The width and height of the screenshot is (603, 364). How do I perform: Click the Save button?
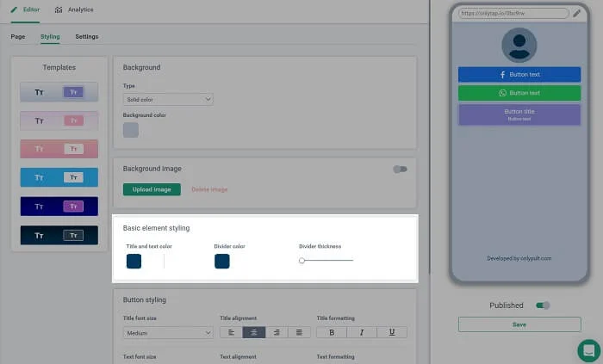(x=519, y=324)
